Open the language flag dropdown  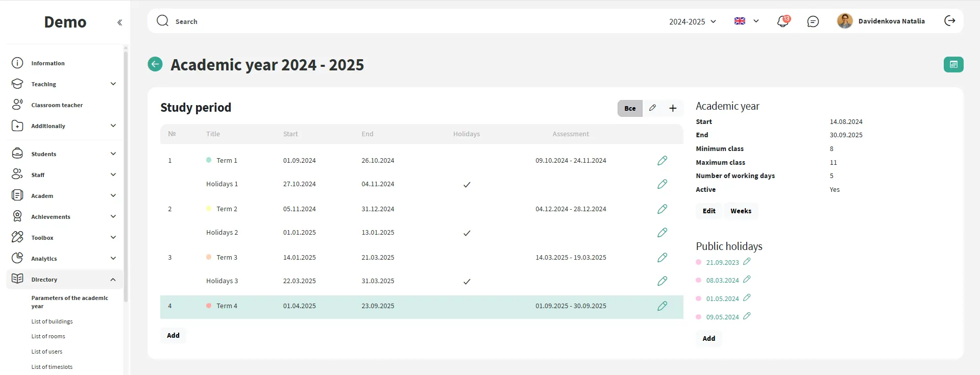[746, 21]
